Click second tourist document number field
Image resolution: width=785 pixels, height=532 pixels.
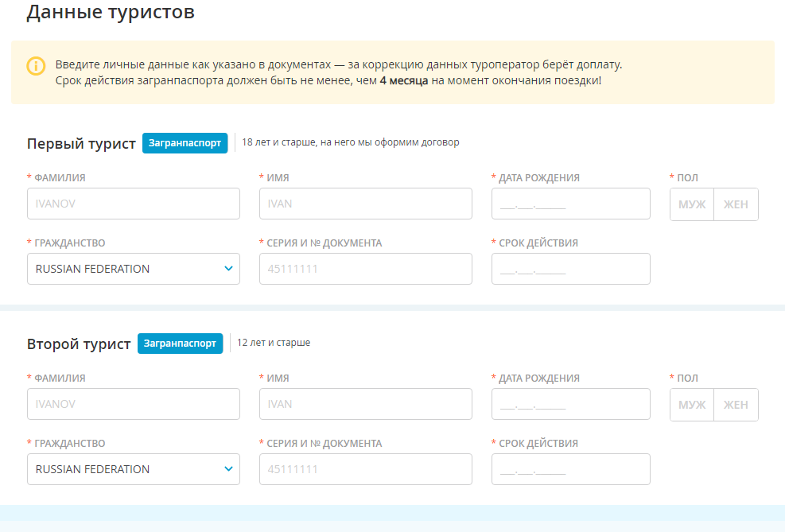point(366,469)
